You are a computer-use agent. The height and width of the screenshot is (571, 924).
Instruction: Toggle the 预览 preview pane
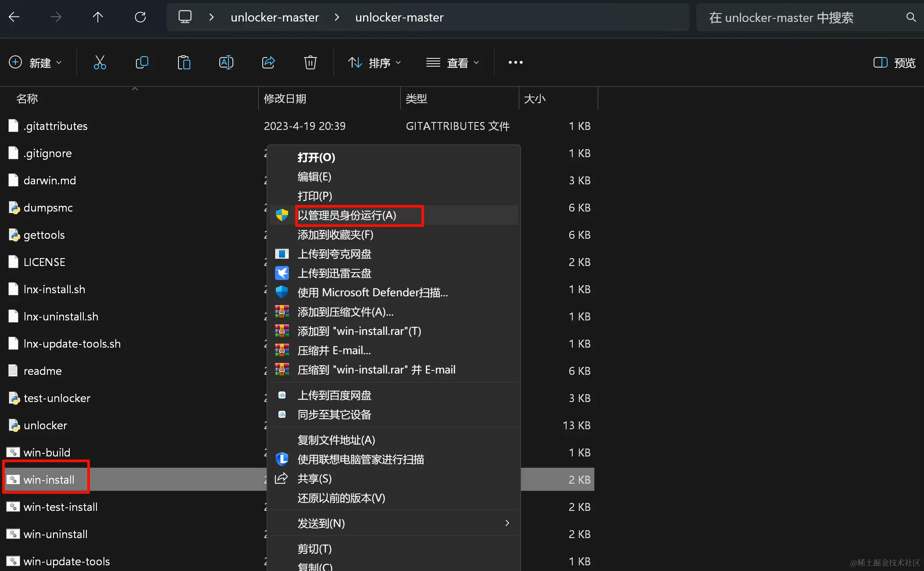point(894,63)
